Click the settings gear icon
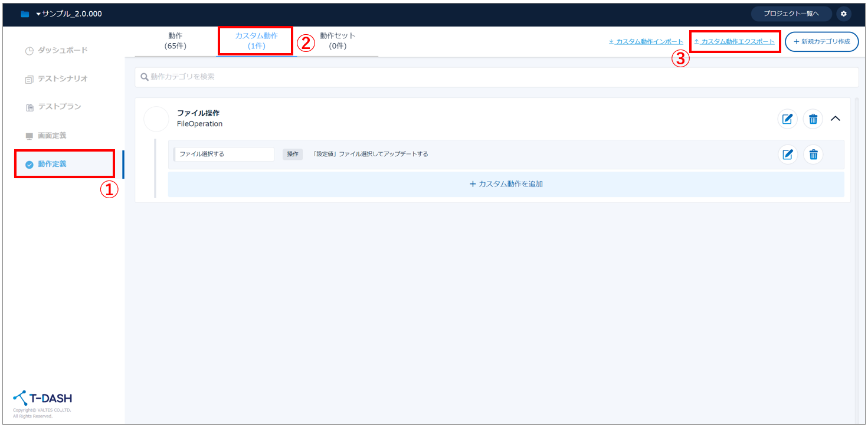This screenshot has width=868, height=427. coord(843,14)
